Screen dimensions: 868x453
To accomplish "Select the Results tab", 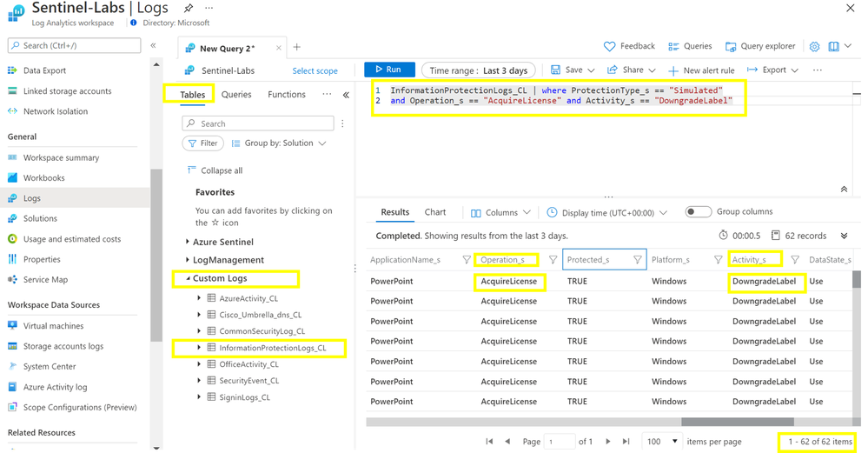I will [395, 212].
